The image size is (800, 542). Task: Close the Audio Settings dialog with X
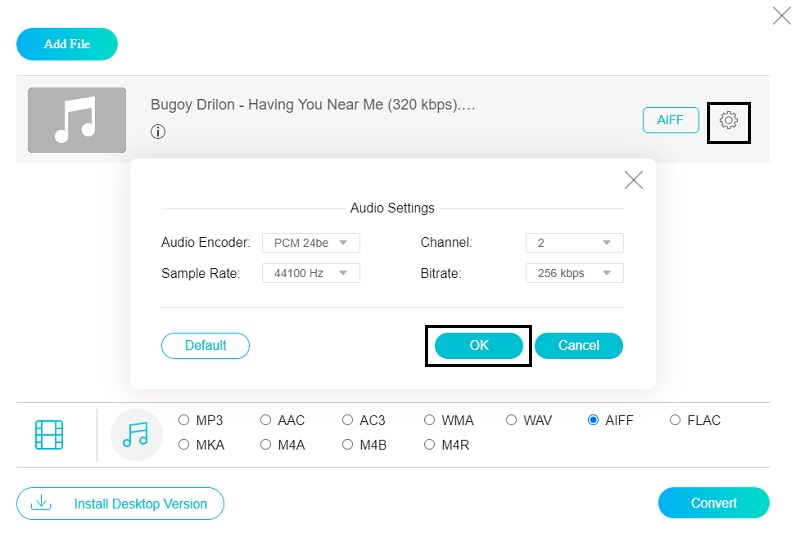(633, 180)
